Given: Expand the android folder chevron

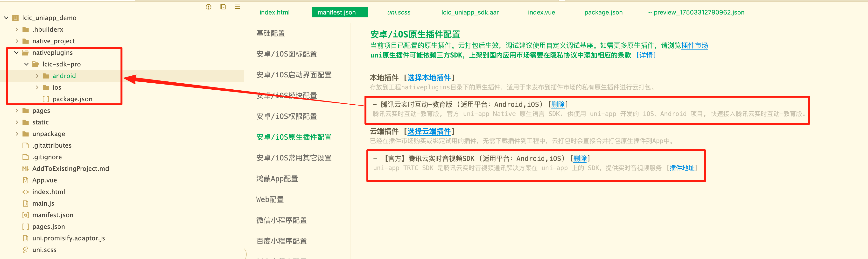Looking at the screenshot, I should (37, 76).
